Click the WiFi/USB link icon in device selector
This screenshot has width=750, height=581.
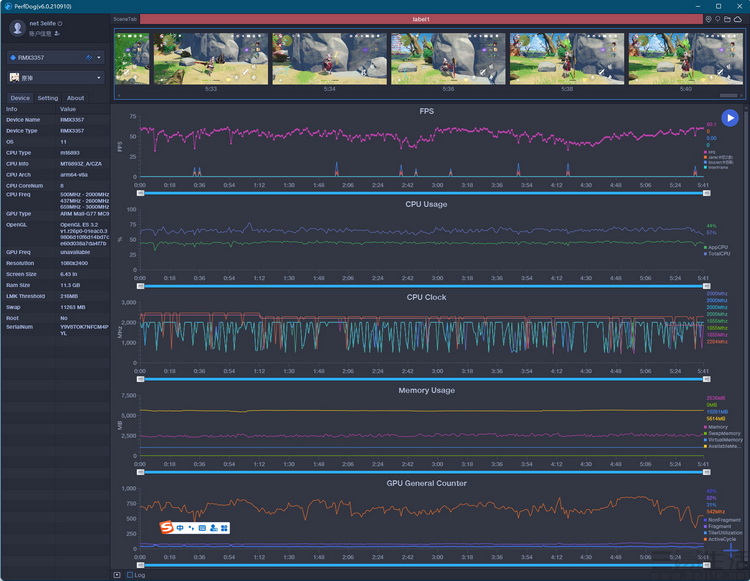point(88,57)
